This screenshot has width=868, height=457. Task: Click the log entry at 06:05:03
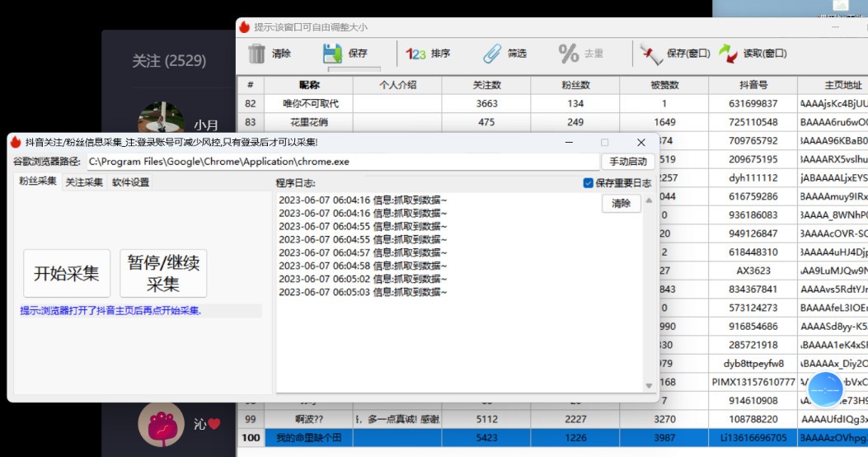[x=363, y=292]
